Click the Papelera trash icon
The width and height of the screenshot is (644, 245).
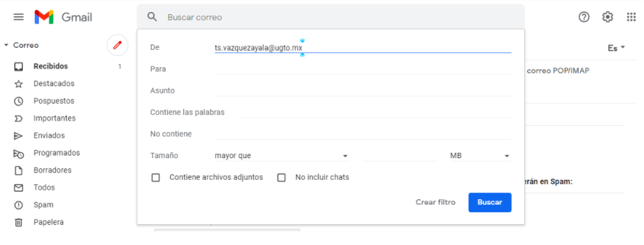tap(18, 222)
